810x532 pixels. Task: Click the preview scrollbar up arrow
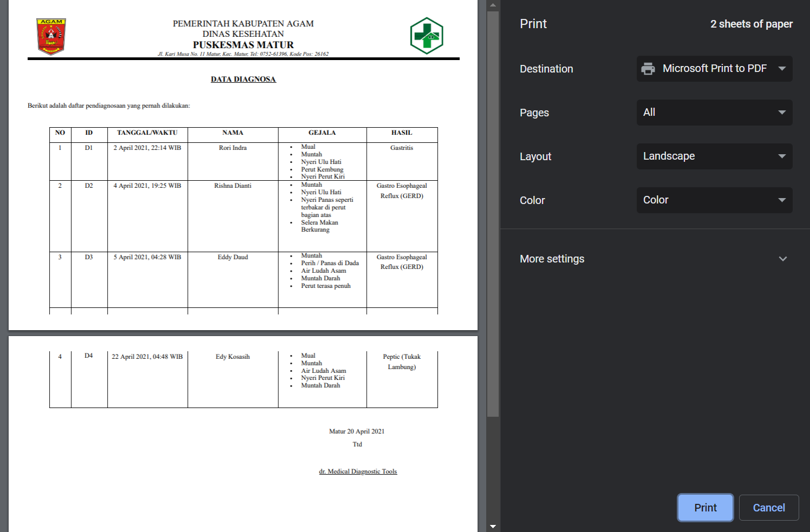(x=493, y=5)
